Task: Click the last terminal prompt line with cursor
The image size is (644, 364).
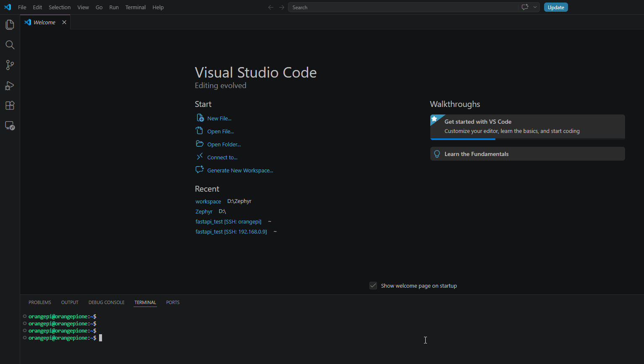Action: (65, 338)
